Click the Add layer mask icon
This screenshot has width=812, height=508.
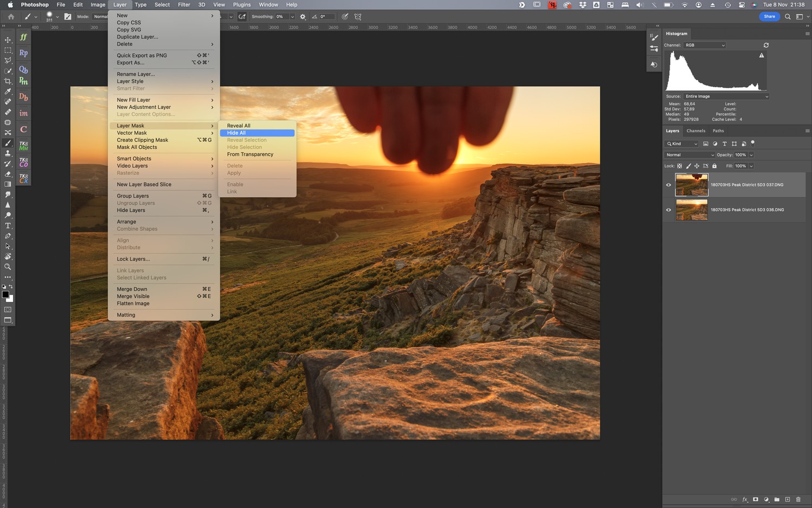click(x=755, y=499)
